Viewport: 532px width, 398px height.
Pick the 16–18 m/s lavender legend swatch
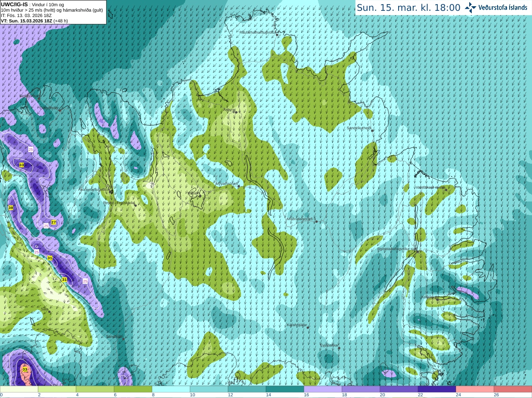[323, 389]
